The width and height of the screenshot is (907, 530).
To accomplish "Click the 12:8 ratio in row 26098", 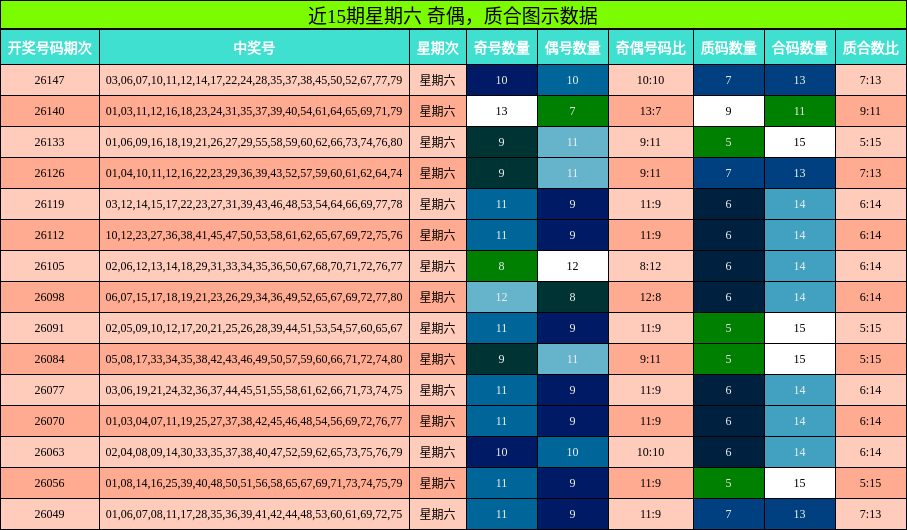I will [651, 297].
